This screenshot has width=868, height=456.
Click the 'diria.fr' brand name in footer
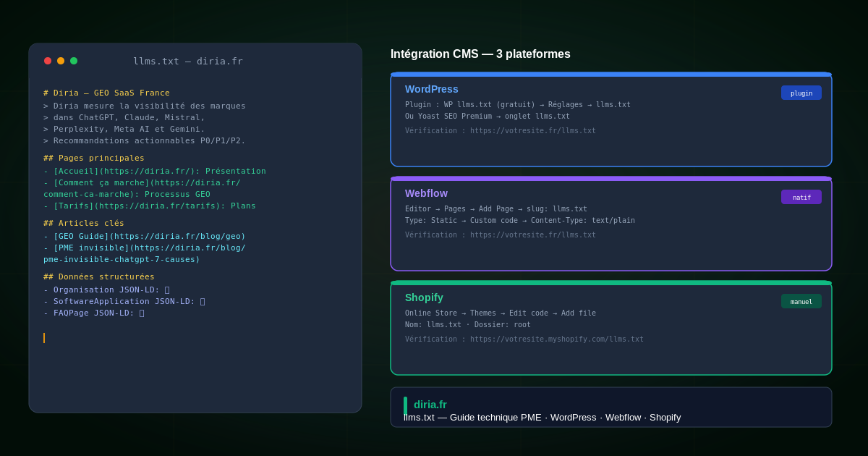pyautogui.click(x=430, y=405)
